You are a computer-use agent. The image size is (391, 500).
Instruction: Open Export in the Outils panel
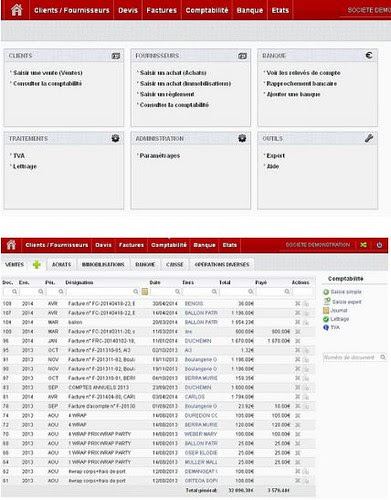click(275, 156)
